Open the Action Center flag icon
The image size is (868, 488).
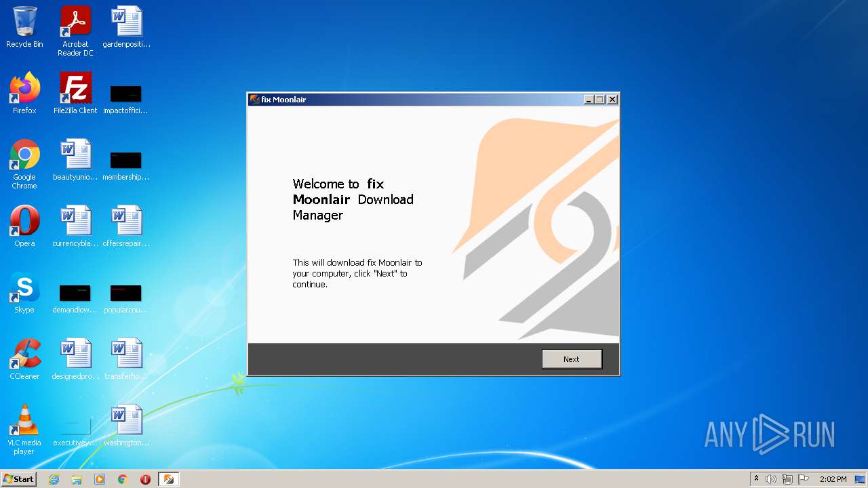(x=804, y=479)
